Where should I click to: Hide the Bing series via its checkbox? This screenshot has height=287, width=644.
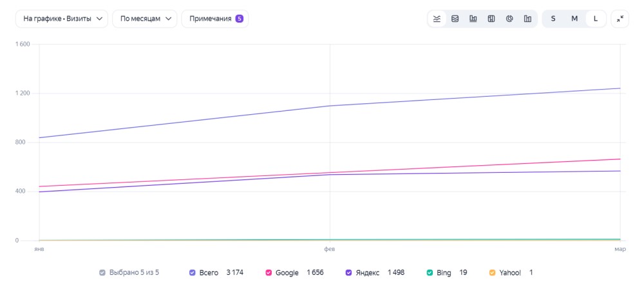430,272
